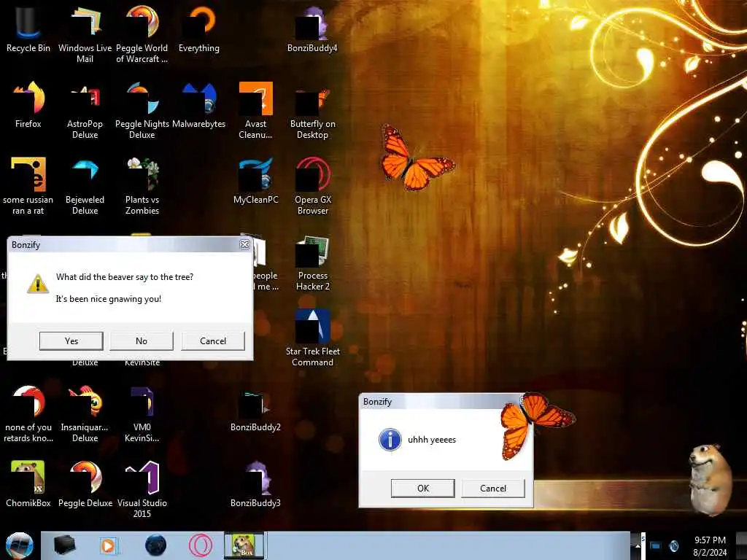Open Insaniquarium Deluxe shortcut
The width and height of the screenshot is (747, 560).
(x=85, y=413)
